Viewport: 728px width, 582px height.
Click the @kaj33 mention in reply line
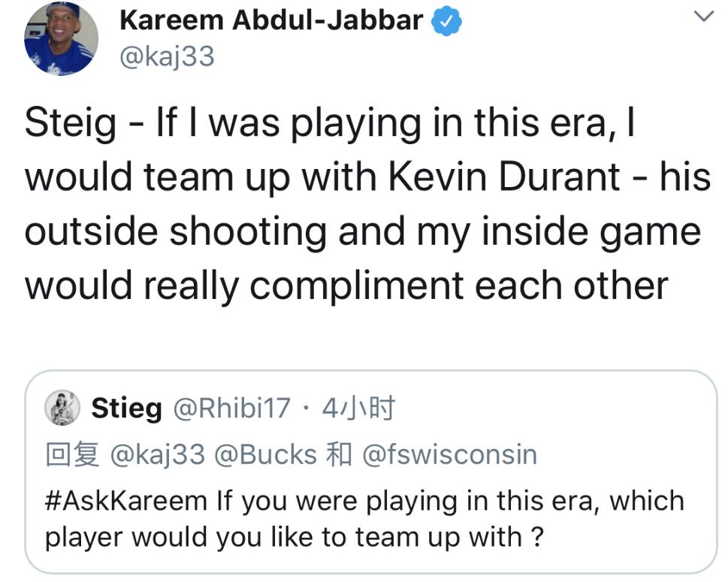point(157,455)
